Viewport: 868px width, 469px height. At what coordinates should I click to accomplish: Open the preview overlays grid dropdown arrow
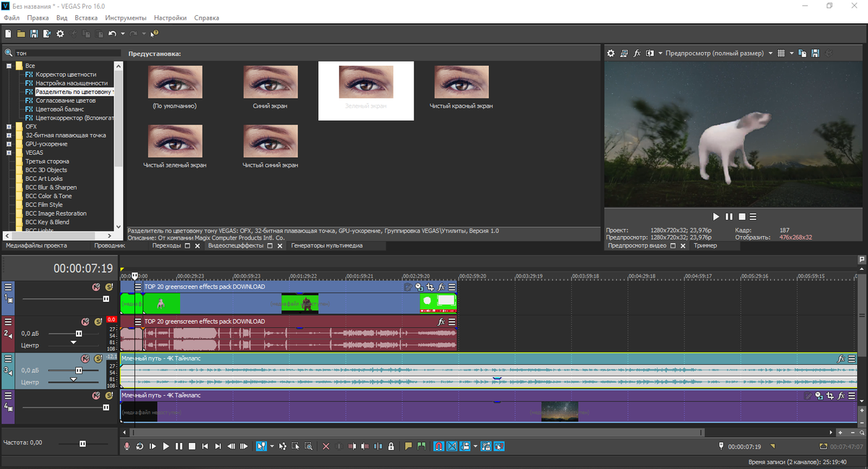pos(793,54)
